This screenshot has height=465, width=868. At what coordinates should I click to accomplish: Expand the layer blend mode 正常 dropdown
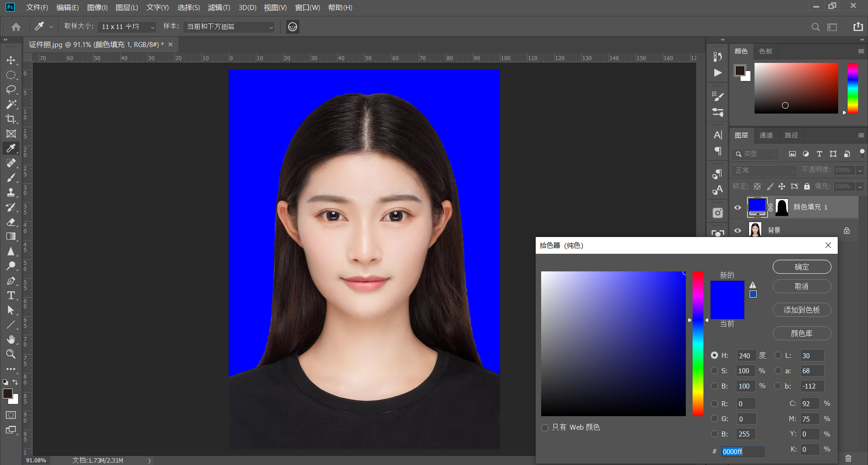point(764,171)
